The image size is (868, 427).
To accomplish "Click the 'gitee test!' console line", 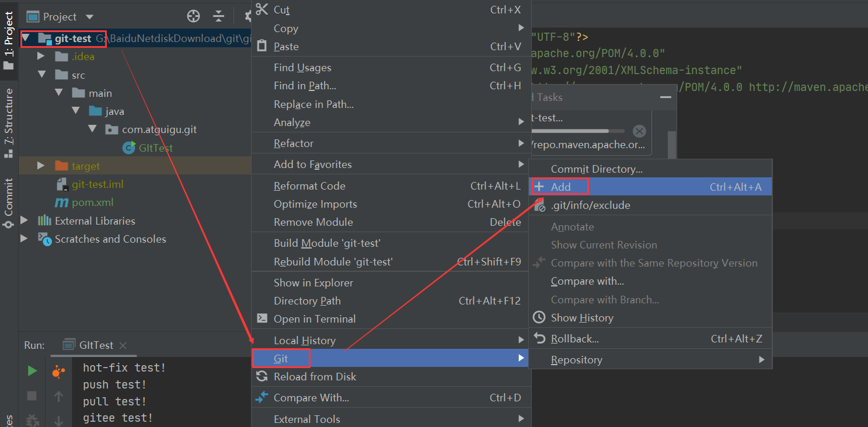I will (x=118, y=418).
